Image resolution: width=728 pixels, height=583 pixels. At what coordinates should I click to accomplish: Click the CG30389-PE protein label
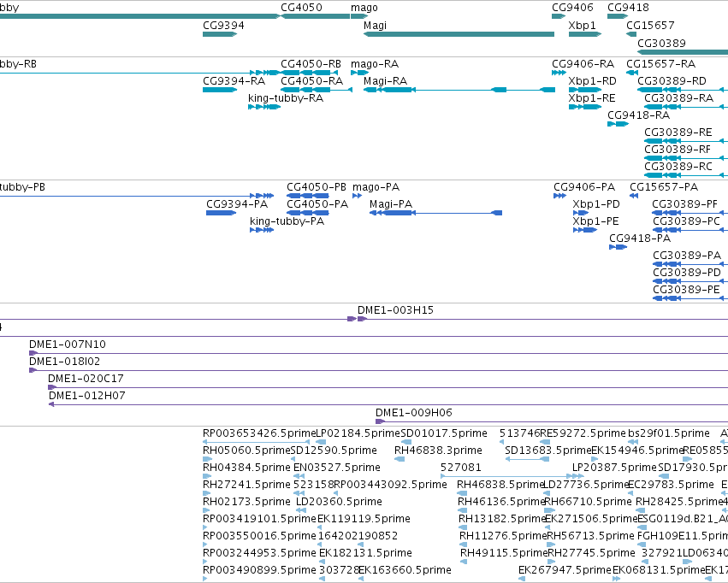click(x=687, y=291)
